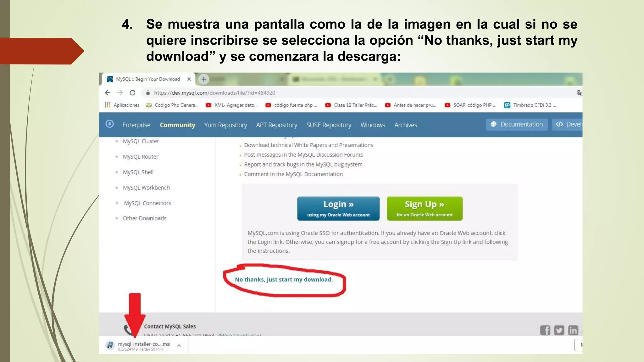Click the padlock site info icon
The image size is (644, 362).
tap(148, 93)
